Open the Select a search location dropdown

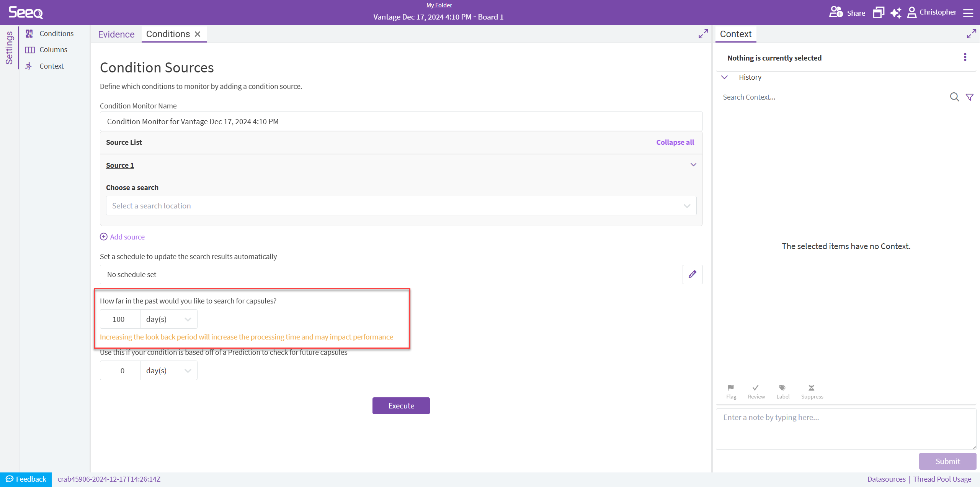pos(401,206)
